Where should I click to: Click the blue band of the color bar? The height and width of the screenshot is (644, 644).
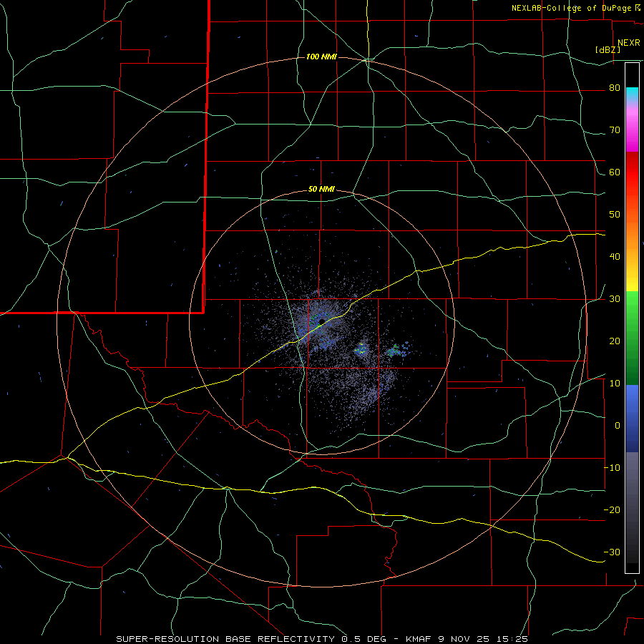[x=632, y=419]
